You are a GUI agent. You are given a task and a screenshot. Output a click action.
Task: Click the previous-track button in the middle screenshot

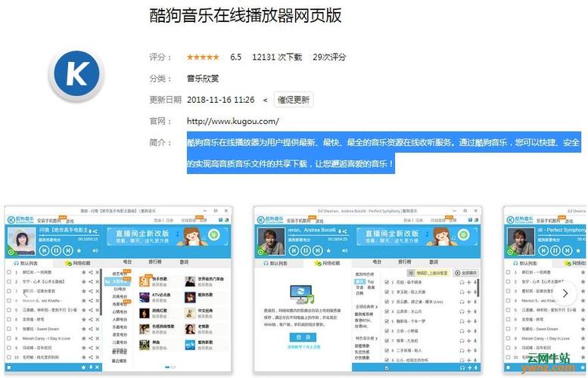click(294, 250)
